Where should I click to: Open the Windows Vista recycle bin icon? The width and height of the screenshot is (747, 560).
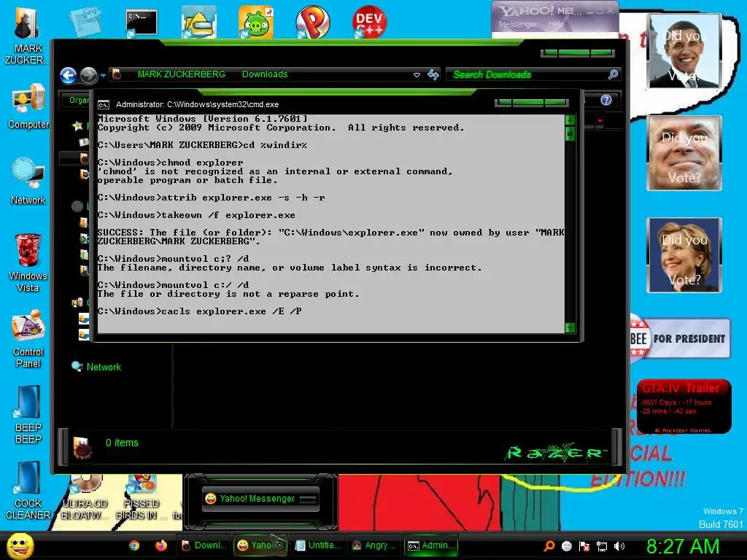pos(28,262)
